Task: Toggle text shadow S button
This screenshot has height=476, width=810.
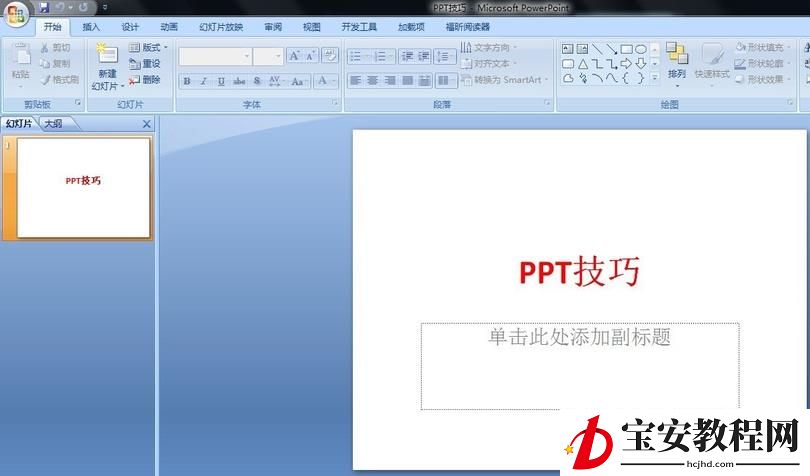Action: pyautogui.click(x=257, y=81)
